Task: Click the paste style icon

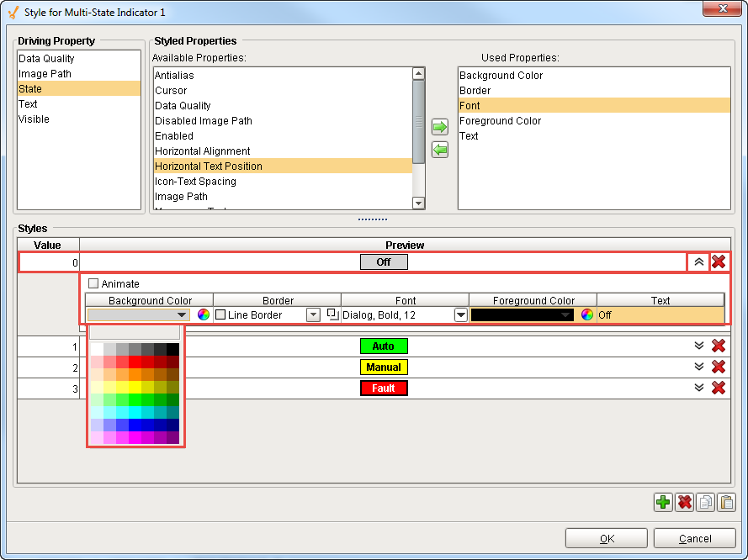Action: (x=724, y=502)
